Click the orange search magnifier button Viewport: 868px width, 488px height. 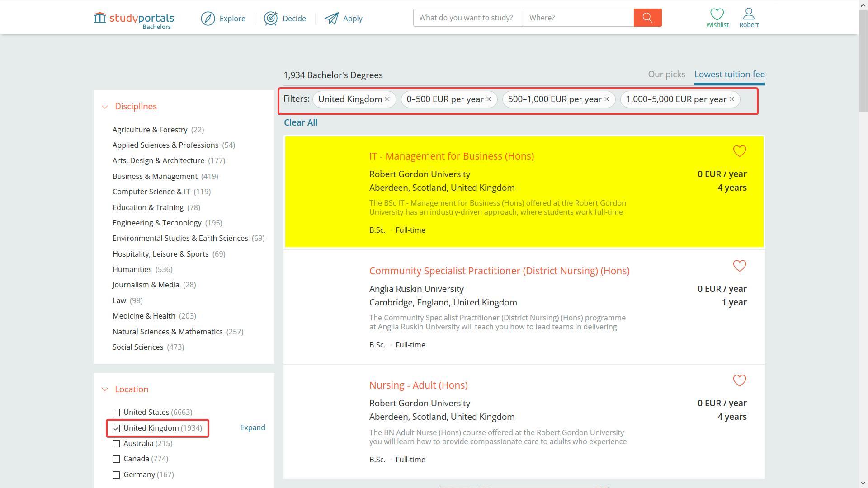pyautogui.click(x=647, y=18)
